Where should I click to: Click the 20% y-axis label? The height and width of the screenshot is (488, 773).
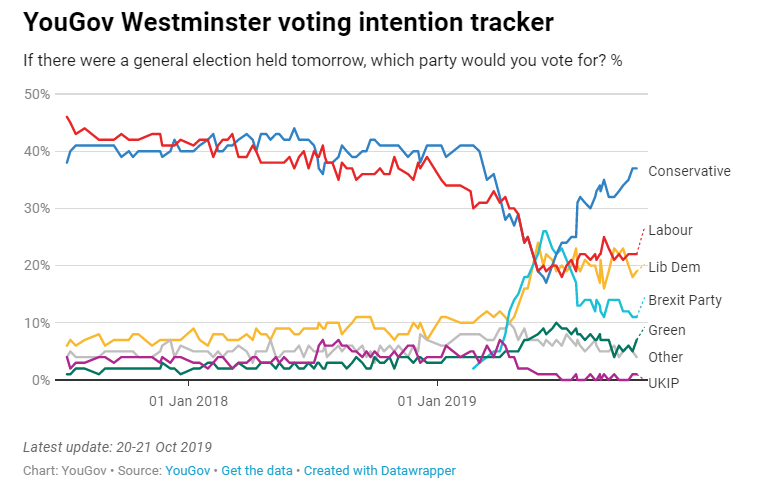[37, 266]
